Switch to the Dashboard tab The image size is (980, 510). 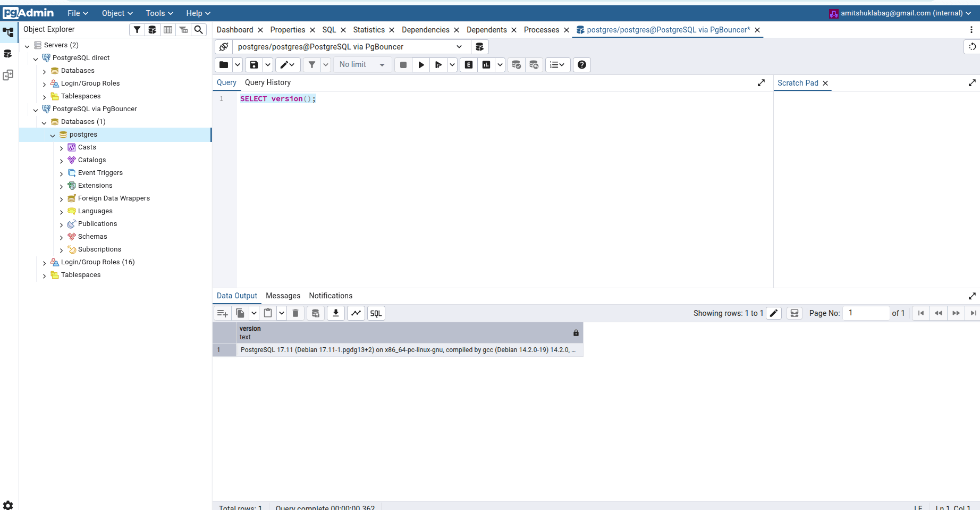pos(235,30)
